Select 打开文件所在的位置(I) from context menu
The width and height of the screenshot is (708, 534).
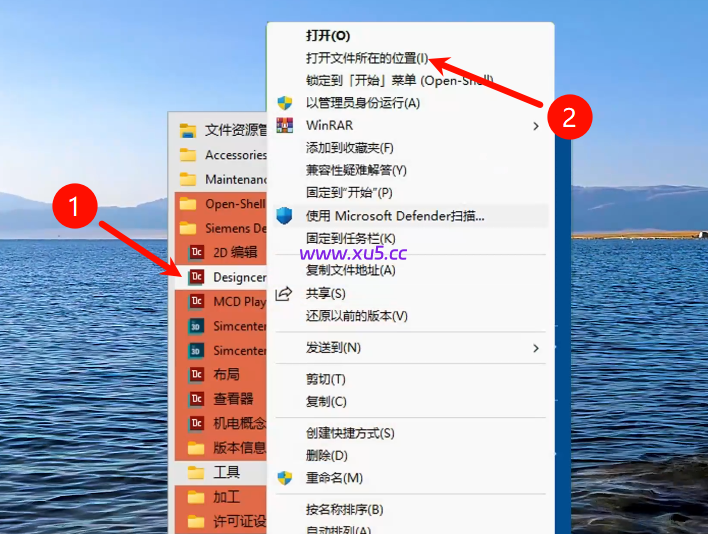coord(367,58)
